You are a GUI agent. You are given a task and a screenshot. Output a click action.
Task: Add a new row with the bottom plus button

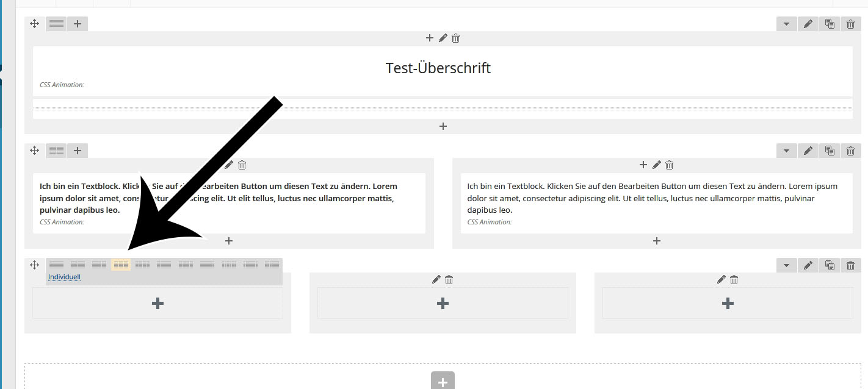[x=443, y=382]
